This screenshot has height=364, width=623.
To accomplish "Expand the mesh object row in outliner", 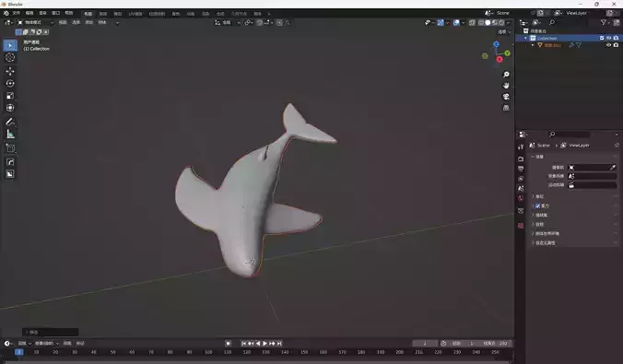I will tap(533, 45).
